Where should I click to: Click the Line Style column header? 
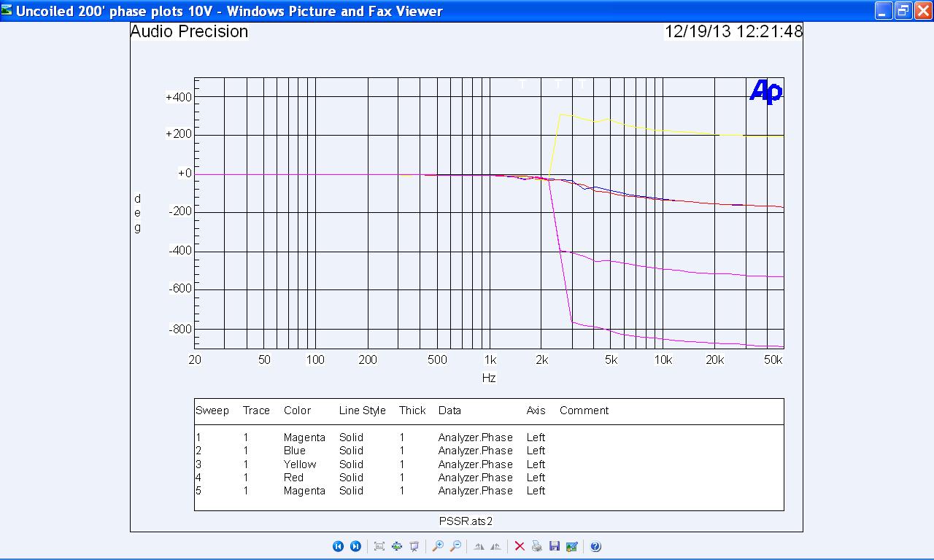click(362, 411)
